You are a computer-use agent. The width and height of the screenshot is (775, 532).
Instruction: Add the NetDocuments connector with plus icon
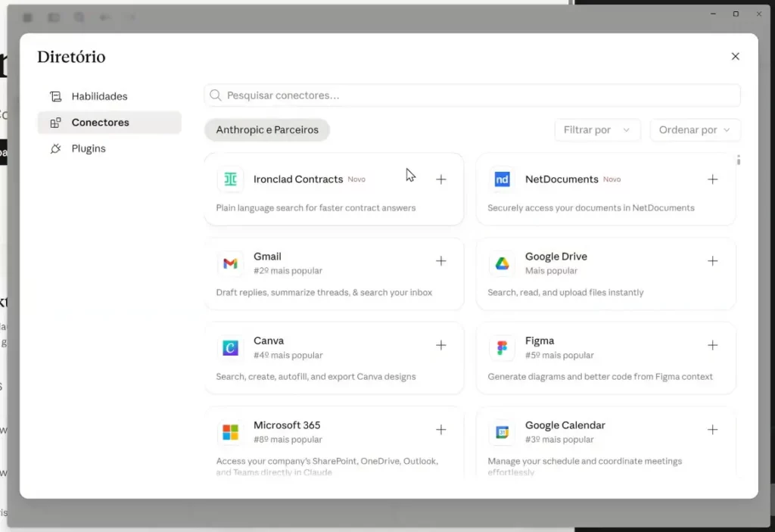click(712, 179)
